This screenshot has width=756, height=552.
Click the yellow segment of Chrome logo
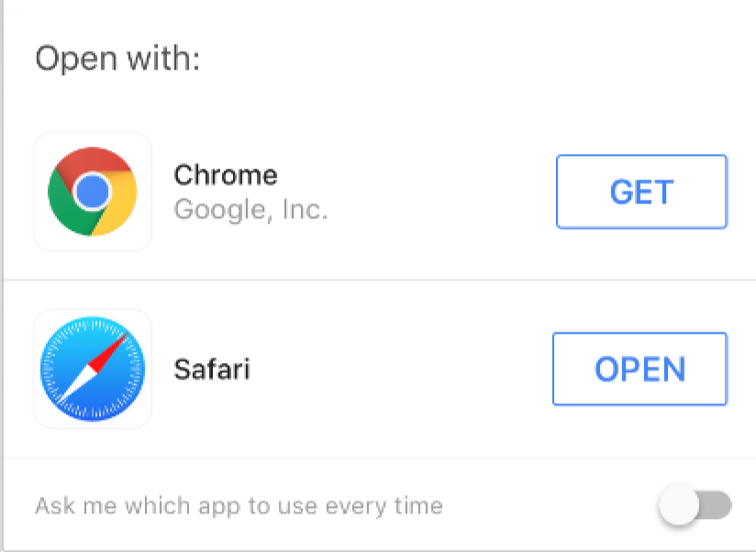pos(117,204)
